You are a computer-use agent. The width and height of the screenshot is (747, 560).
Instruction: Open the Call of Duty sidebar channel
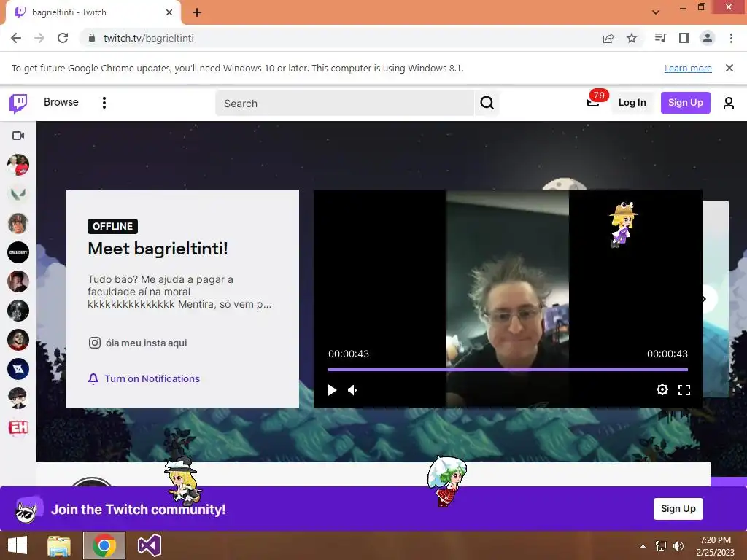pyautogui.click(x=18, y=252)
